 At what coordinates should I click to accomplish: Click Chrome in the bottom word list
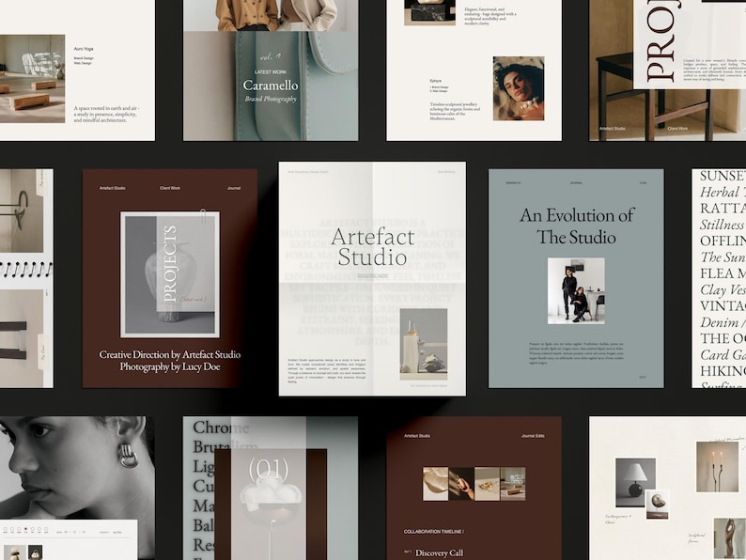pos(221,428)
